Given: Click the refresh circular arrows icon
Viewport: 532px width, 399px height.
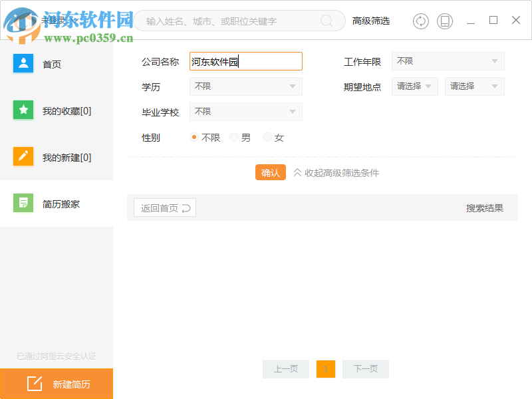Looking at the screenshot, I should click(421, 21).
